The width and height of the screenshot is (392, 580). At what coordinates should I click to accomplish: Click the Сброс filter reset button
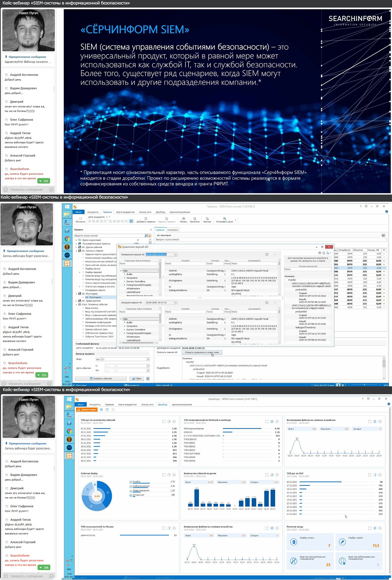(137, 378)
